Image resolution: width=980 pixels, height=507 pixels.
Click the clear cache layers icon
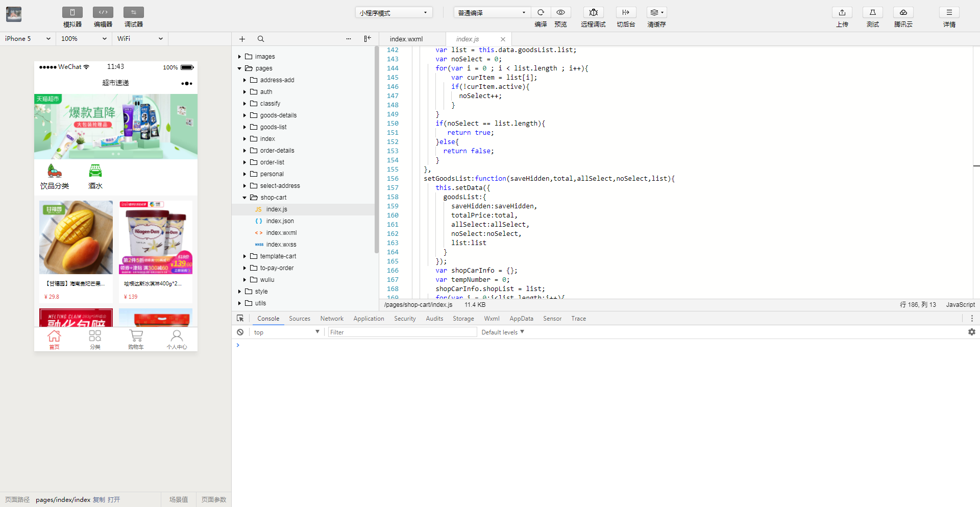[656, 12]
